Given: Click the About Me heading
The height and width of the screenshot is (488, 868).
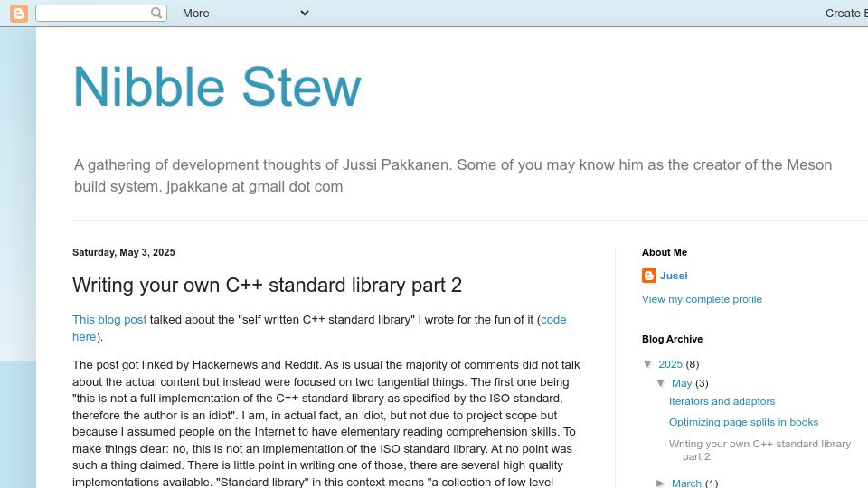Looking at the screenshot, I should (665, 252).
